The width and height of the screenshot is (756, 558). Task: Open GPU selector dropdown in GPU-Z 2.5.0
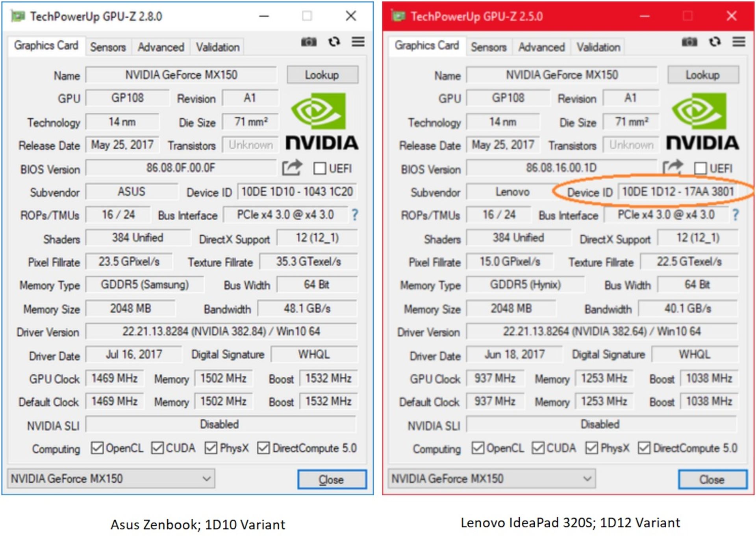click(x=492, y=479)
